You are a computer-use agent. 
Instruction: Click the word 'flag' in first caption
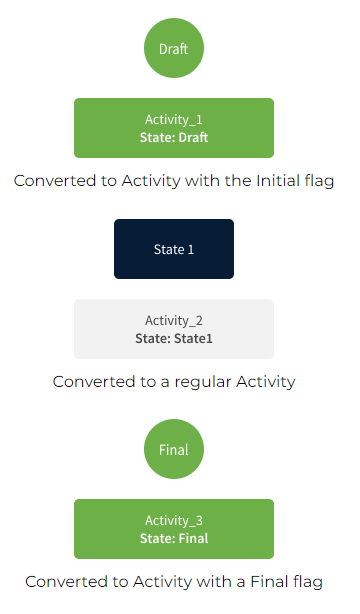pos(319,181)
